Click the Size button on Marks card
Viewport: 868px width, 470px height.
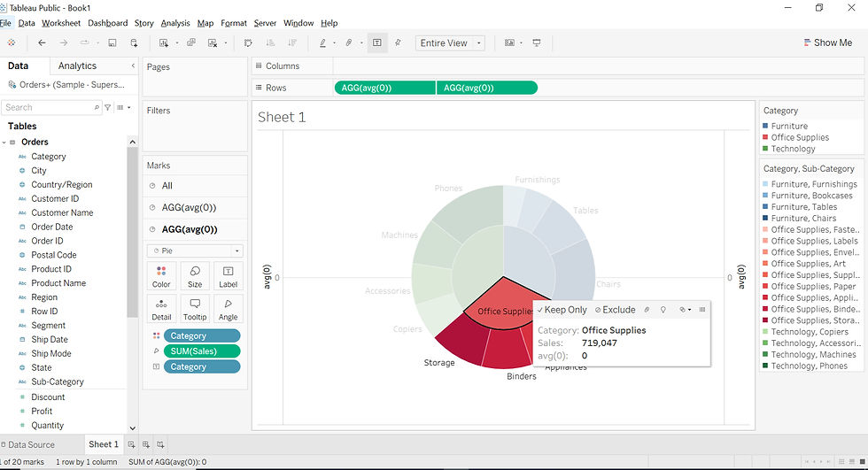195,276
